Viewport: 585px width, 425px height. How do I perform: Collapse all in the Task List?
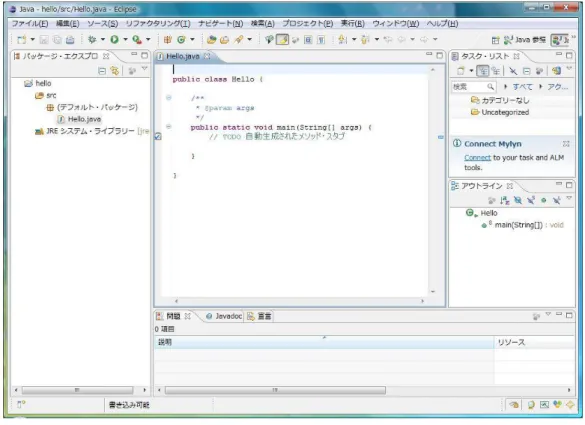(526, 71)
